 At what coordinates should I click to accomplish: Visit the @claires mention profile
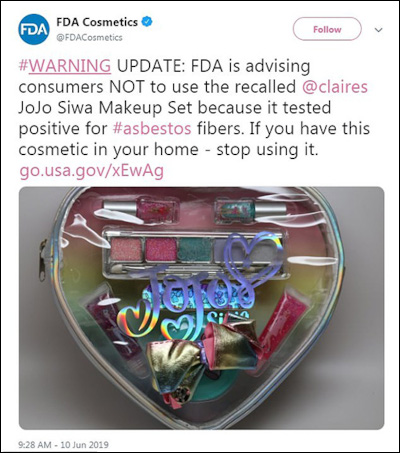click(x=335, y=87)
